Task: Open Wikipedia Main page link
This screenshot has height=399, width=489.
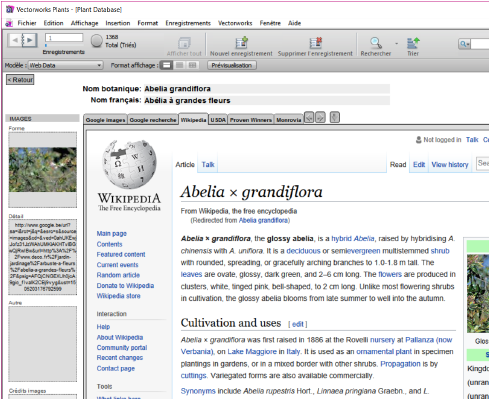Action: 112,234
